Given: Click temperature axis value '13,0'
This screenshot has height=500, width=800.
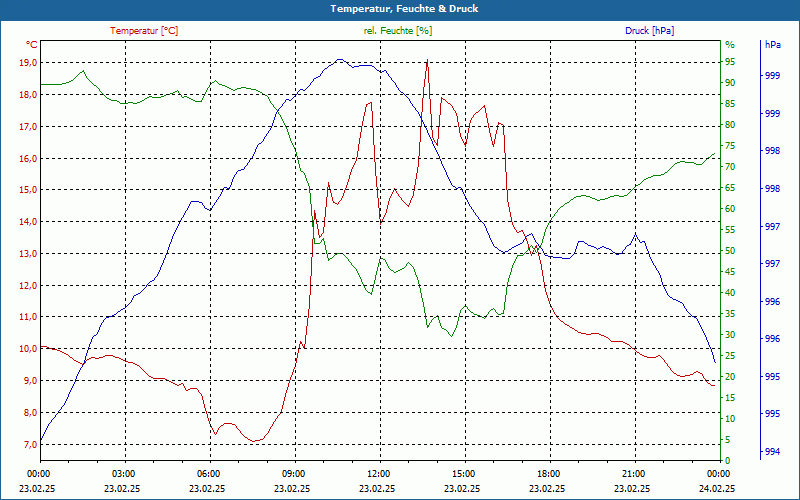Looking at the screenshot, I should click(28, 254).
